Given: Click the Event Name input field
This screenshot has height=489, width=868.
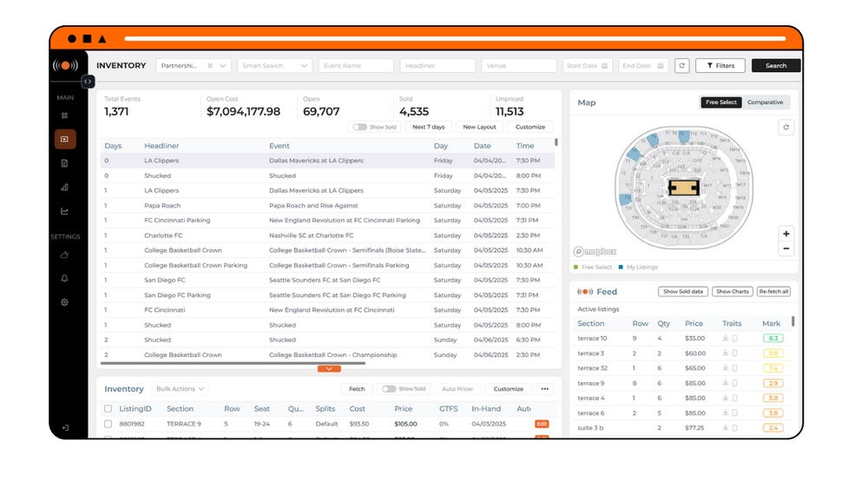Looking at the screenshot, I should [x=356, y=65].
